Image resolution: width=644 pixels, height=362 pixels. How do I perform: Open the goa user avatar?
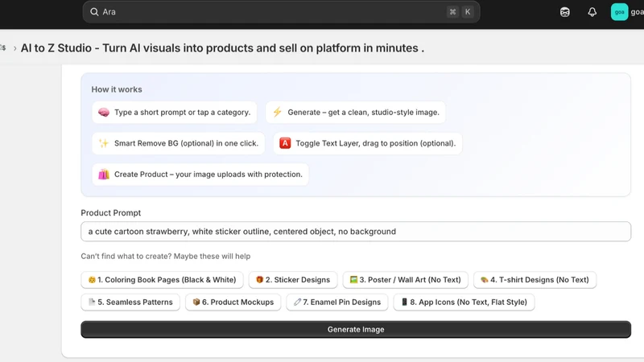pos(619,12)
